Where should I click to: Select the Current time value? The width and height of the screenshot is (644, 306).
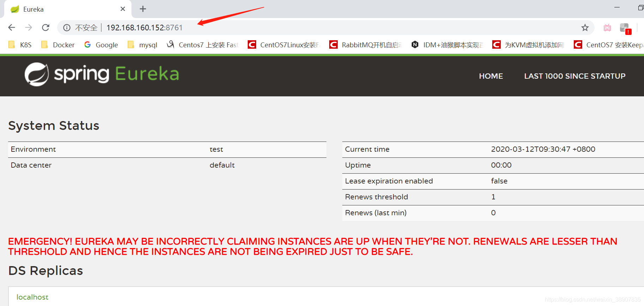(543, 149)
